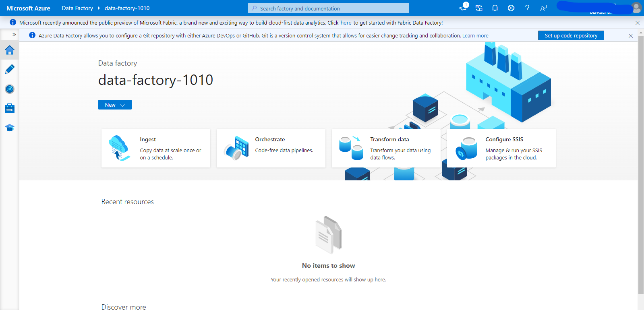The width and height of the screenshot is (644, 310).
Task: Follow the Learn more Git link
Action: [x=475, y=36]
